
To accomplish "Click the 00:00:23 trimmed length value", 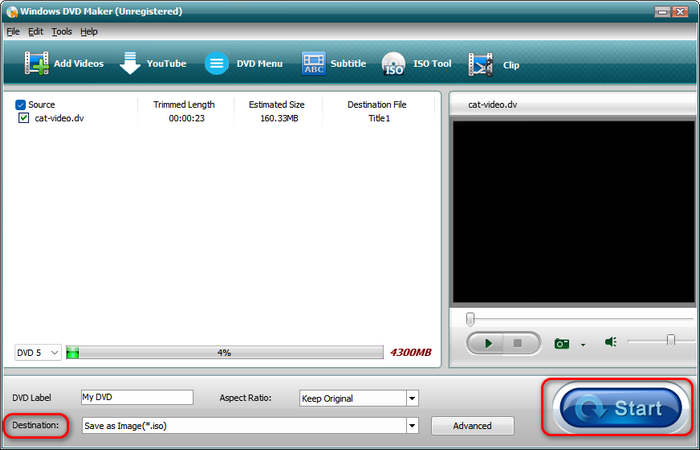I will coord(186,118).
